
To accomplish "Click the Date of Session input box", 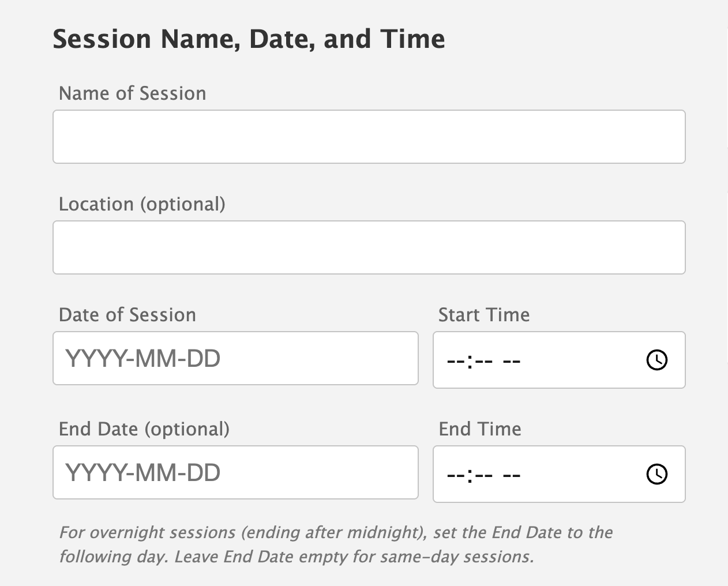I will coord(235,358).
